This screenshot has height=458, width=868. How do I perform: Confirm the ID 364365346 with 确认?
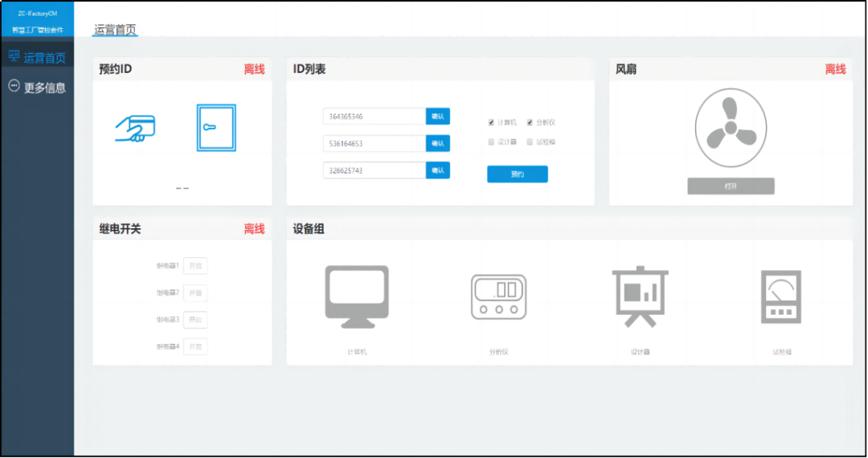(438, 117)
